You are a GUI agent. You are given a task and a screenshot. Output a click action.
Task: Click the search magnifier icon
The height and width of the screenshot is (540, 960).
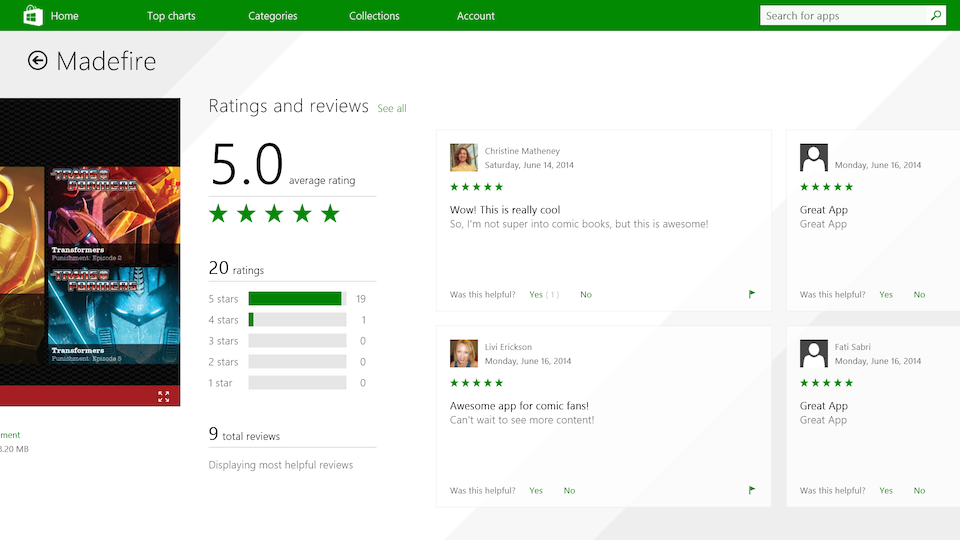pyautogui.click(x=936, y=16)
